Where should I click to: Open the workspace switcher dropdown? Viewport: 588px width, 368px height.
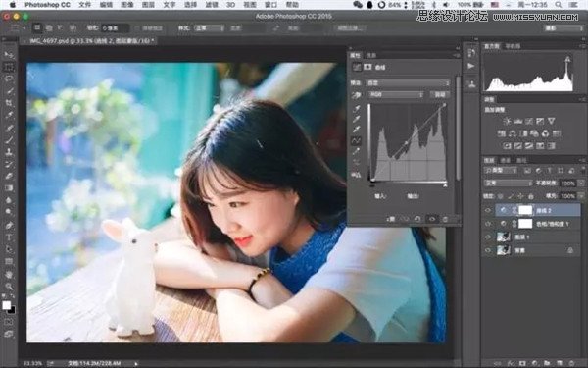tap(563, 28)
